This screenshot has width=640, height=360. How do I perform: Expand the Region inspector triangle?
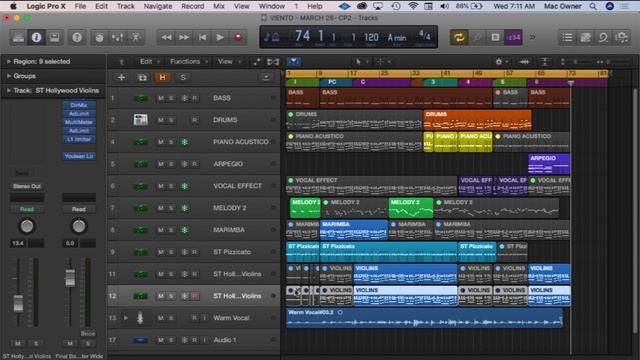click(9, 61)
